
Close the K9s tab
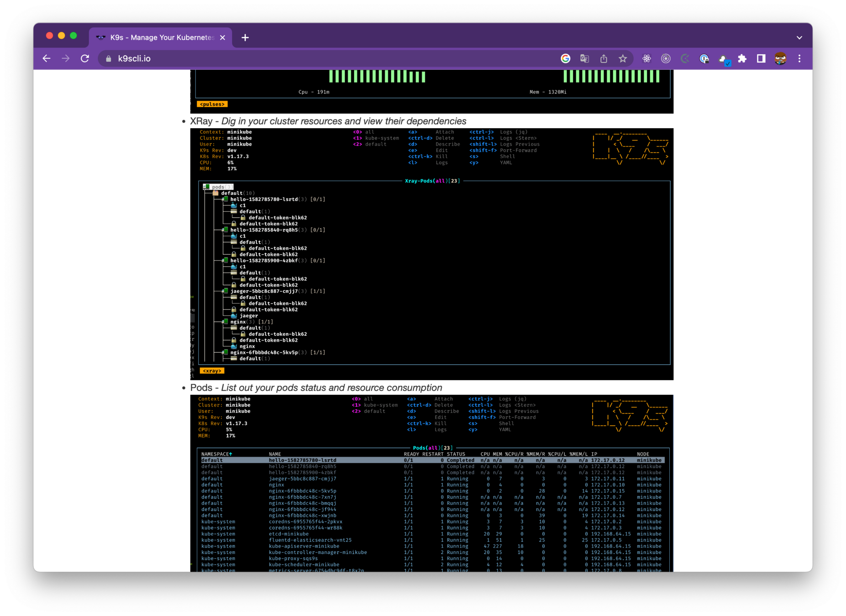pyautogui.click(x=222, y=37)
